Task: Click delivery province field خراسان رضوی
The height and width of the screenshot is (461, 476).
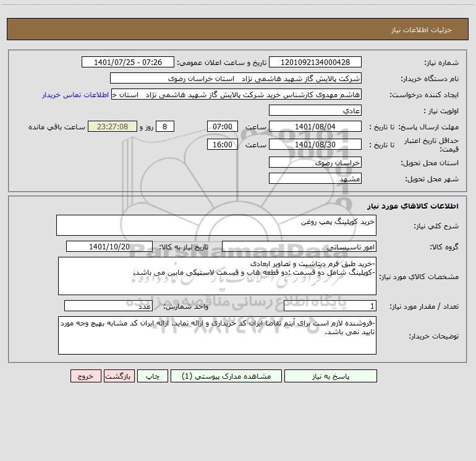Action: click(x=315, y=163)
